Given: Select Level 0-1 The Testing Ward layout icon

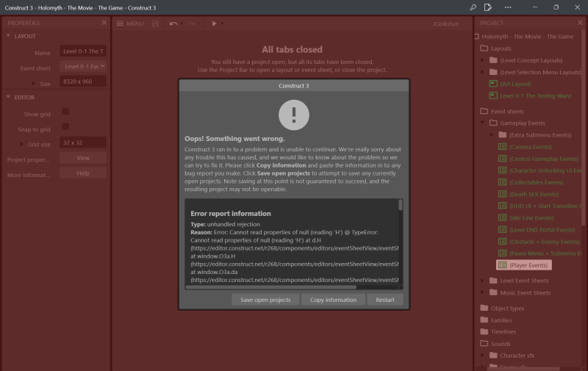Looking at the screenshot, I should pos(493,96).
